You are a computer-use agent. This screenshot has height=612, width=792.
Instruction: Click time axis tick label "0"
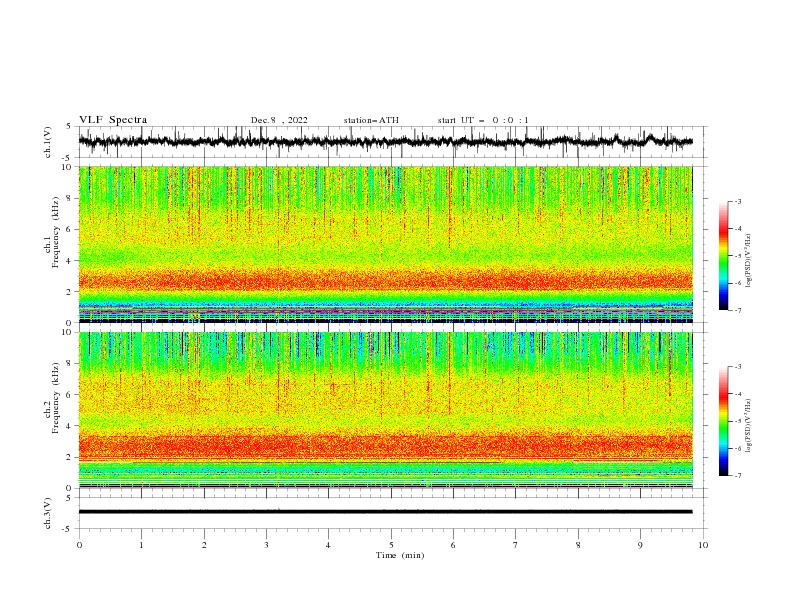79,545
